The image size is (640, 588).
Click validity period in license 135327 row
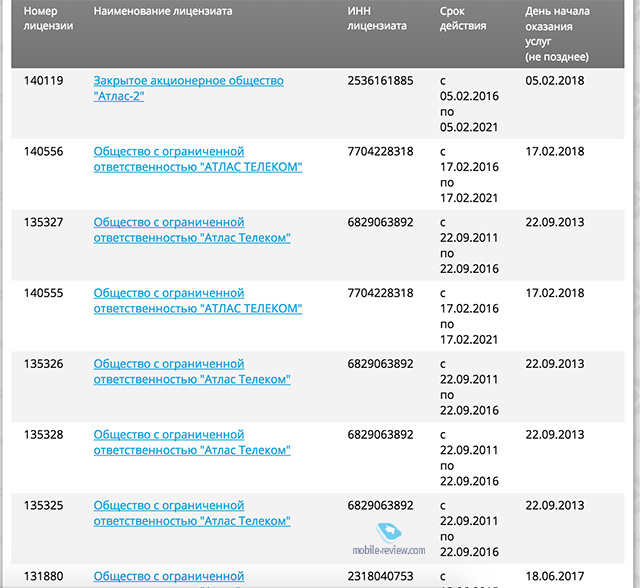coord(469,246)
